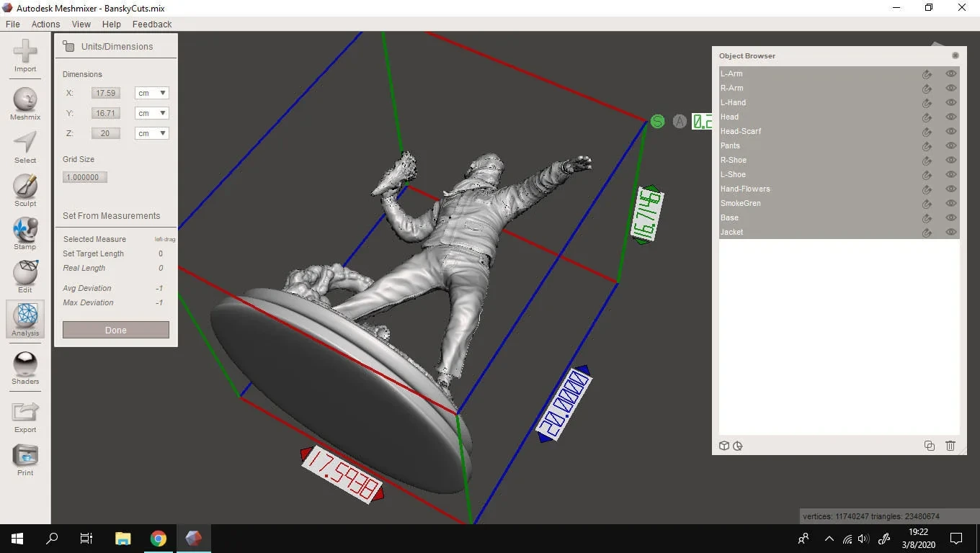Click the X dimension value field
Image resolution: width=980 pixels, height=553 pixels.
[105, 92]
